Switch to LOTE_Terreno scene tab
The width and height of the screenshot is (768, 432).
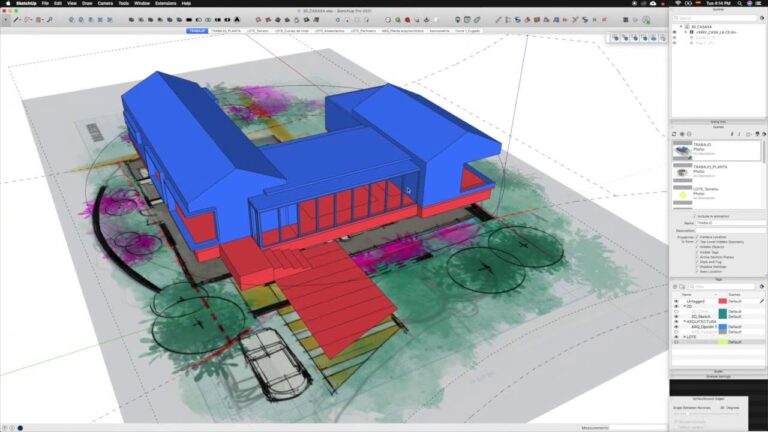click(258, 31)
